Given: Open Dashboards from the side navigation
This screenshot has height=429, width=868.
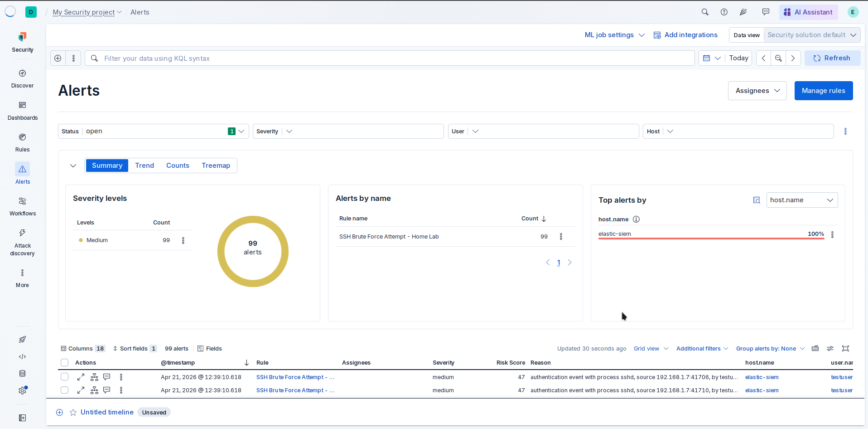Looking at the screenshot, I should tap(22, 105).
